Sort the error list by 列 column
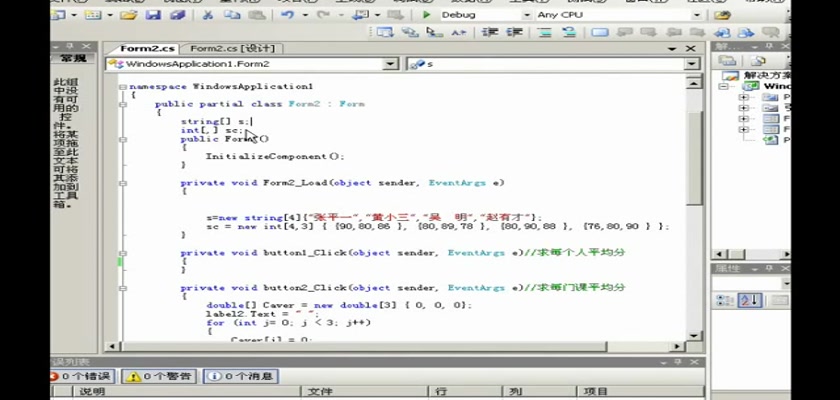 (539, 392)
